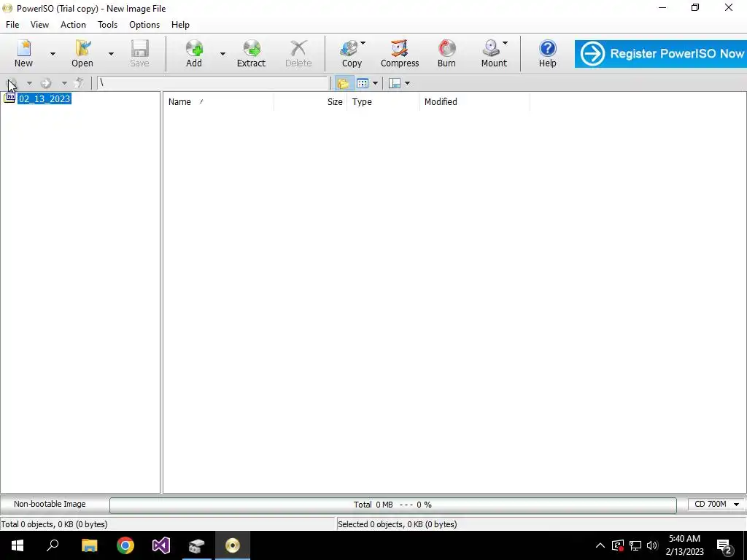
Task: Launch the Burn tool
Action: (x=446, y=53)
